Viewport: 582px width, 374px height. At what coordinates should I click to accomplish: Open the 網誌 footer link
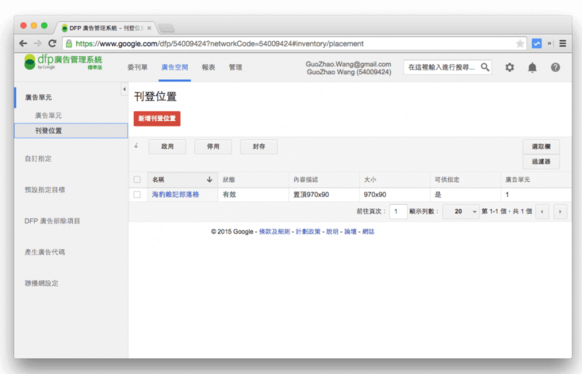click(x=368, y=232)
